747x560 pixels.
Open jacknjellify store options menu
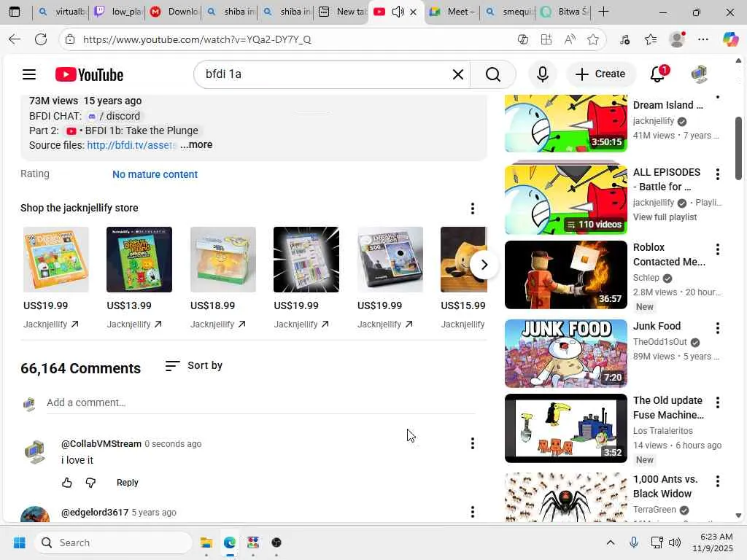pyautogui.click(x=472, y=208)
